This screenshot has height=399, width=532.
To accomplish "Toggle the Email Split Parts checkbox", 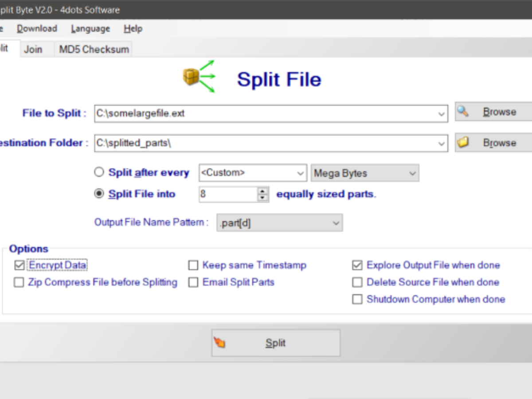I will pyautogui.click(x=193, y=282).
